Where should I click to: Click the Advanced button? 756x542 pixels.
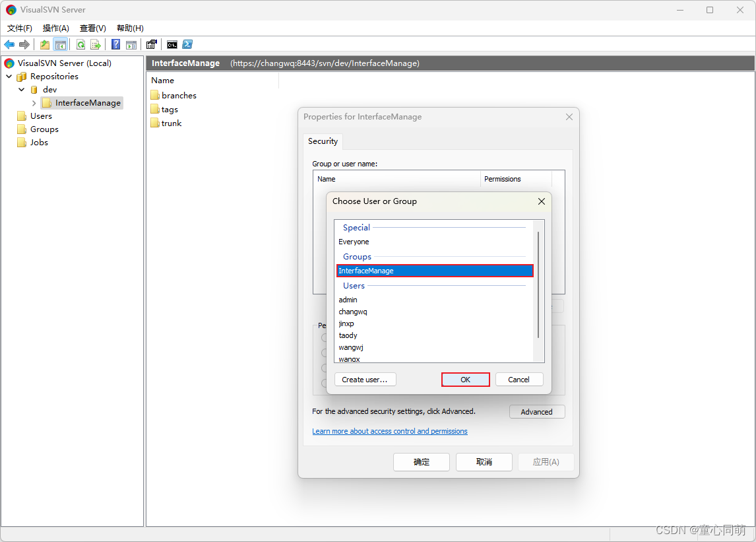point(536,412)
